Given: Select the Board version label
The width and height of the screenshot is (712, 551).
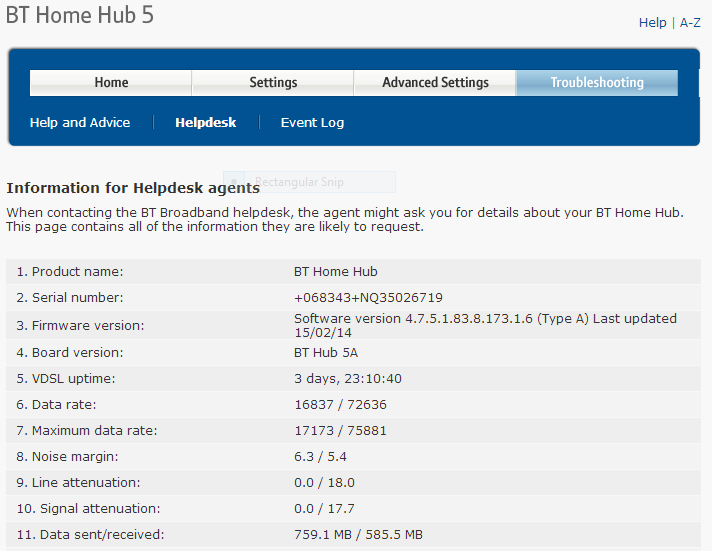Looking at the screenshot, I should (x=70, y=352).
